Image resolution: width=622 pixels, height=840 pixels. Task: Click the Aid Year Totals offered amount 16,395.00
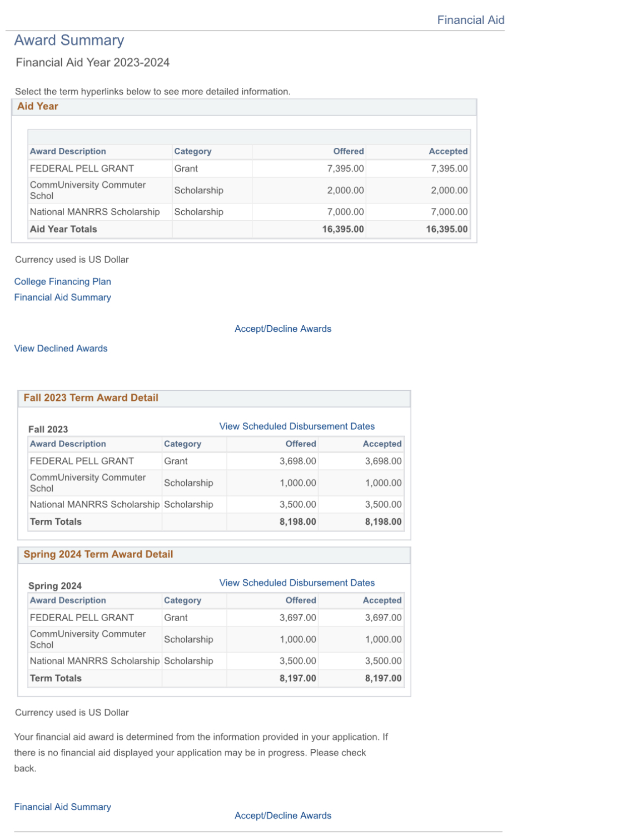343,229
